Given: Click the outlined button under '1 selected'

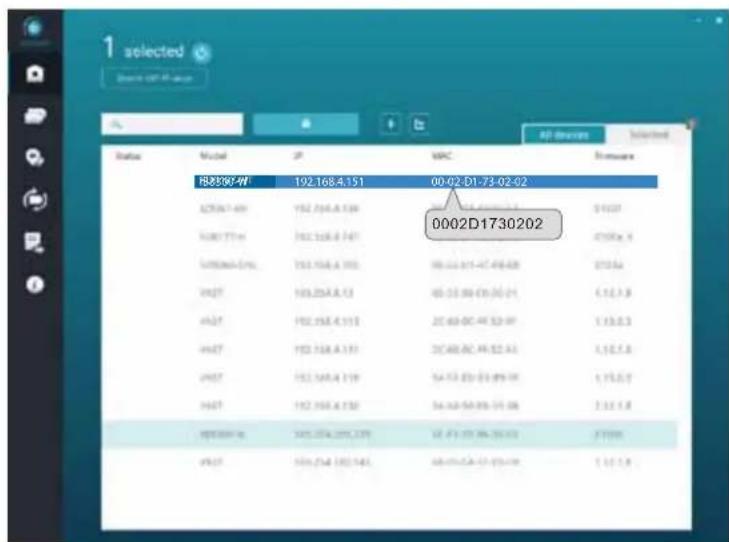Looking at the screenshot, I should point(154,78).
